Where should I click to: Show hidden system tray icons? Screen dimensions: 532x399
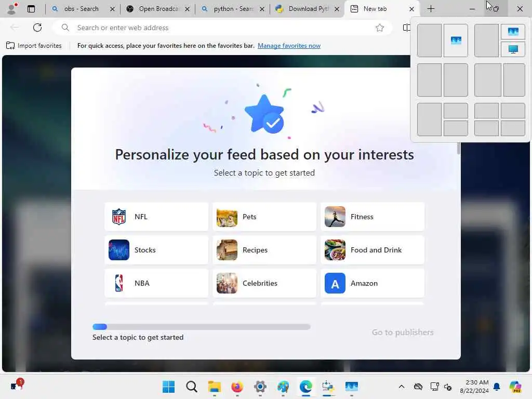coord(402,387)
